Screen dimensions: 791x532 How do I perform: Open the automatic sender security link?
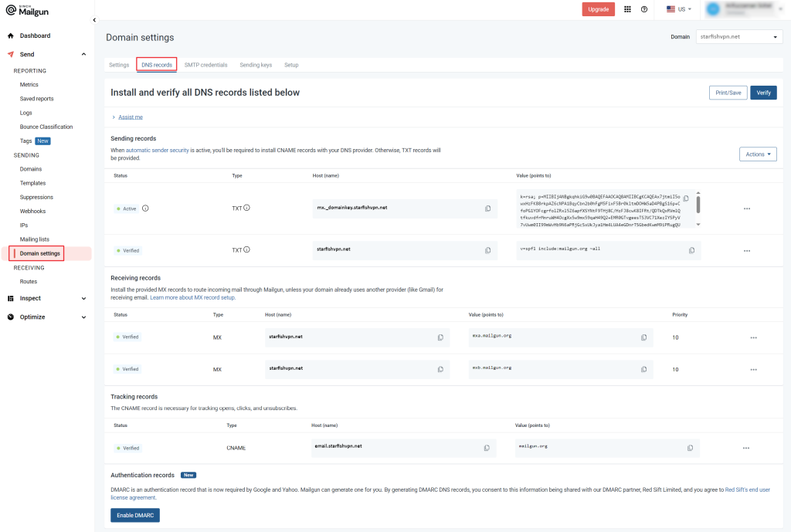tap(158, 151)
